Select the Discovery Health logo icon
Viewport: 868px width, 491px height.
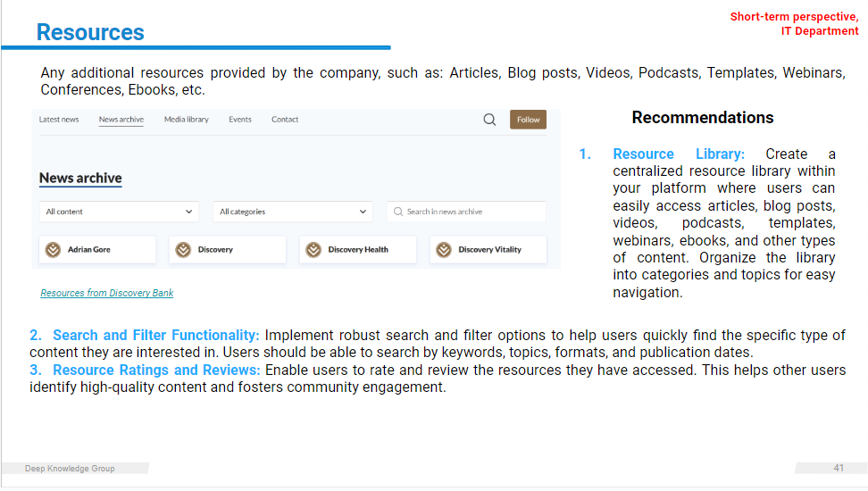coord(313,250)
